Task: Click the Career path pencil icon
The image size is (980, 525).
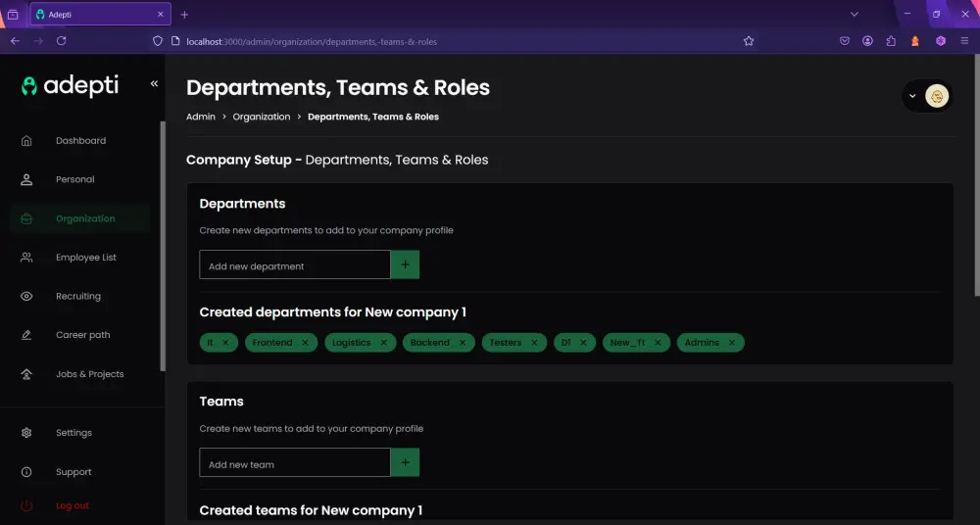Action: click(26, 335)
